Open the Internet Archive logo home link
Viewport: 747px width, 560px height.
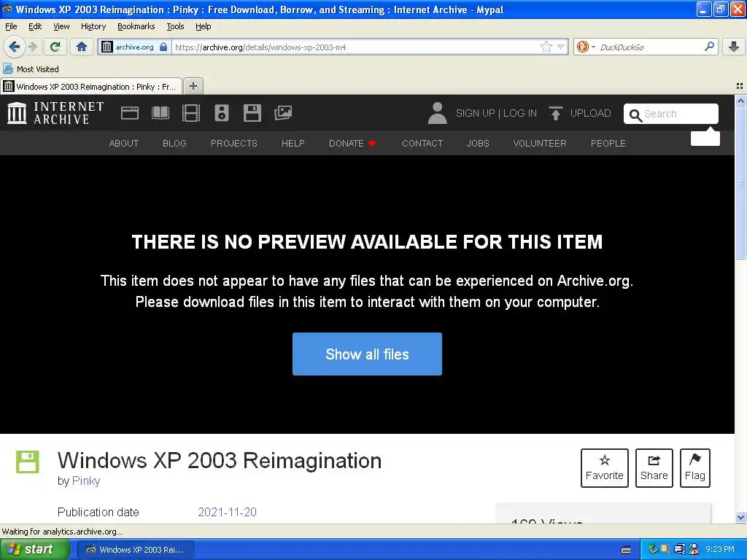[55, 113]
